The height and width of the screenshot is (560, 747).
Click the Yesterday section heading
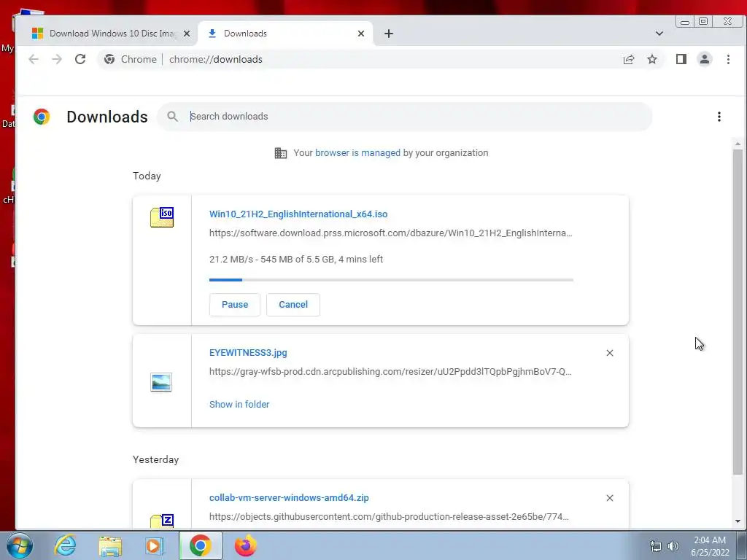pos(156,459)
